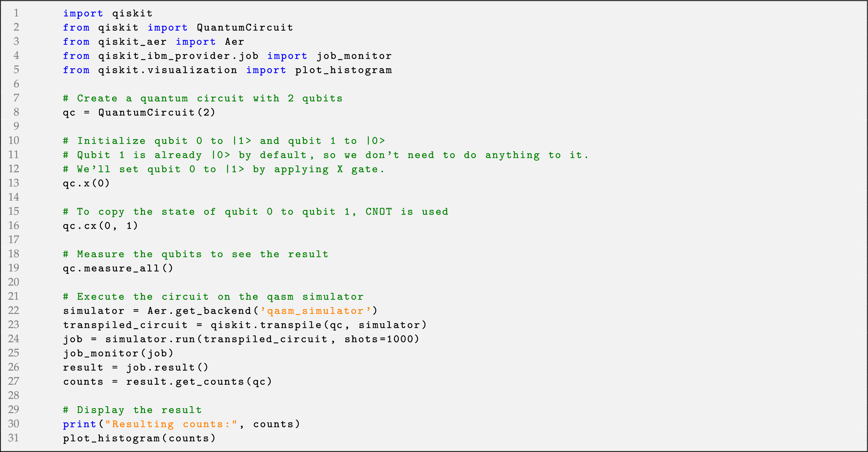Click the qiskit.transpile call

(x=265, y=325)
